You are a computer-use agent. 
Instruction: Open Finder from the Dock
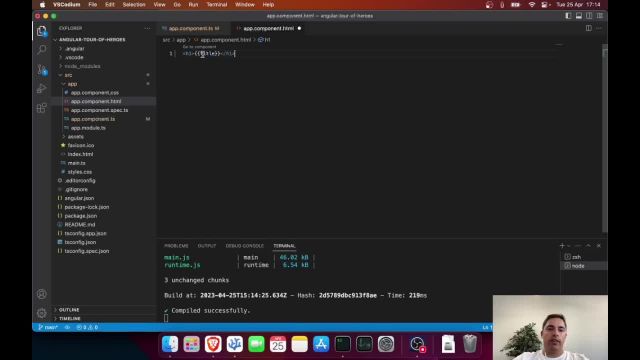click(170, 344)
